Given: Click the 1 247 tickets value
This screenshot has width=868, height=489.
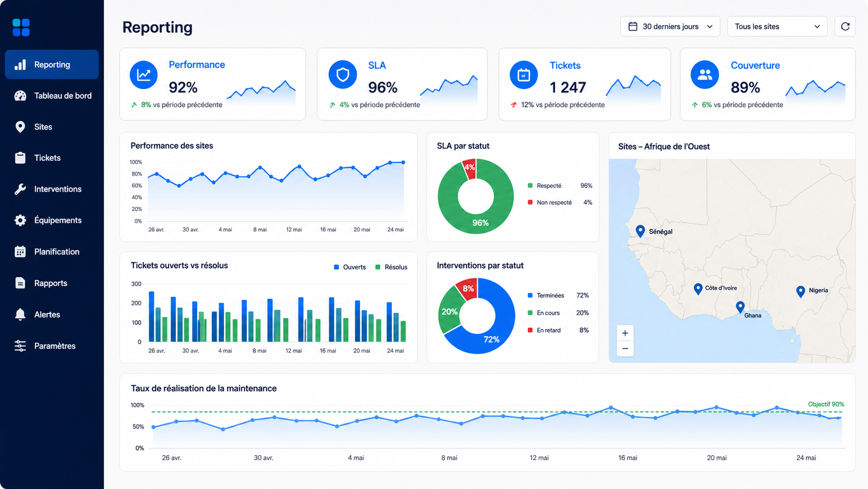Looking at the screenshot, I should click(x=568, y=87).
